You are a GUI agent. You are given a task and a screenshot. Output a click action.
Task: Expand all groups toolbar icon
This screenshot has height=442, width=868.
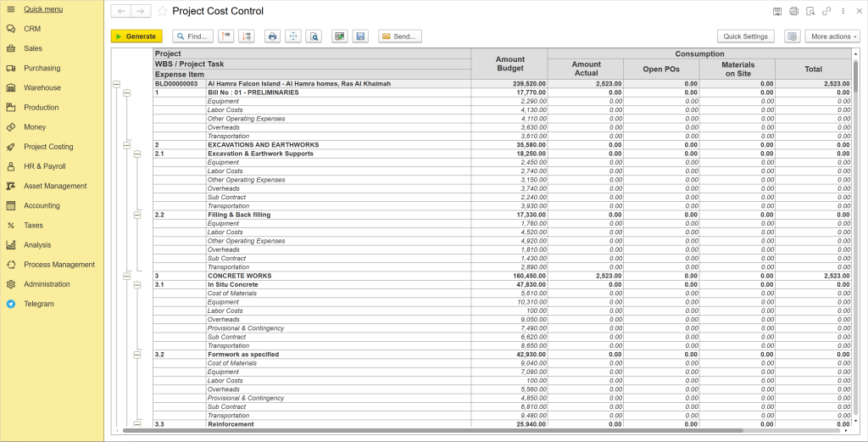[247, 36]
